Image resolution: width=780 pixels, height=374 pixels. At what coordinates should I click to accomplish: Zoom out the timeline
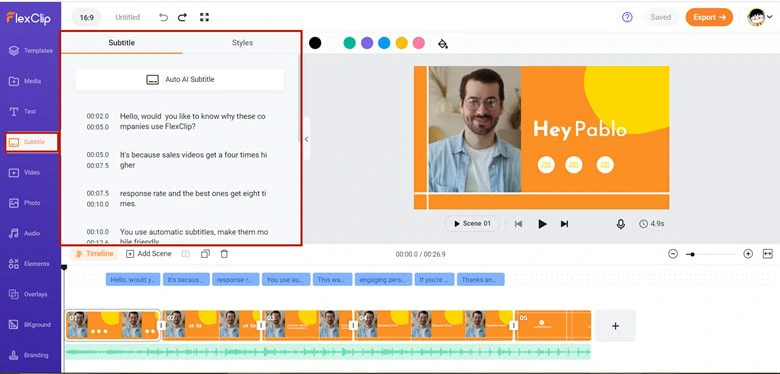point(673,254)
